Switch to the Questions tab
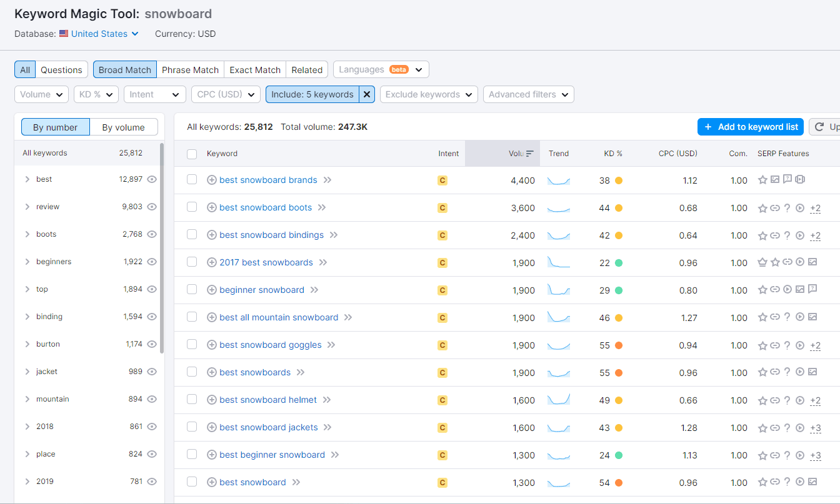The image size is (840, 504). (61, 69)
